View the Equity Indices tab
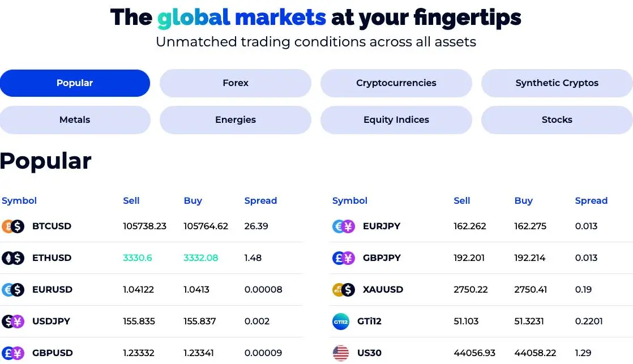The image size is (633, 364). [x=396, y=120]
